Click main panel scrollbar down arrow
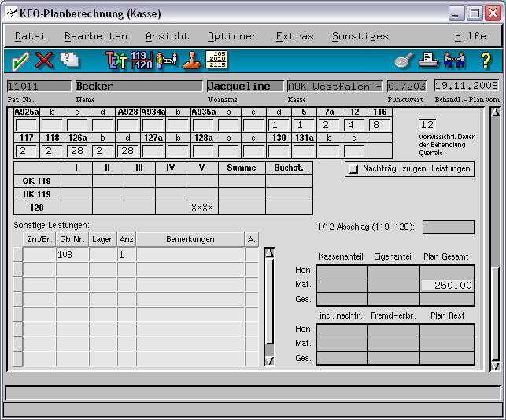 pyautogui.click(x=495, y=367)
